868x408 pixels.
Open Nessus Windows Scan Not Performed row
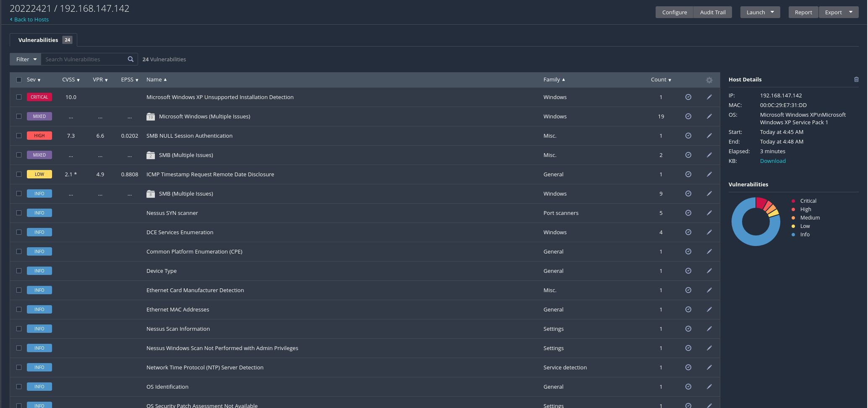point(365,348)
